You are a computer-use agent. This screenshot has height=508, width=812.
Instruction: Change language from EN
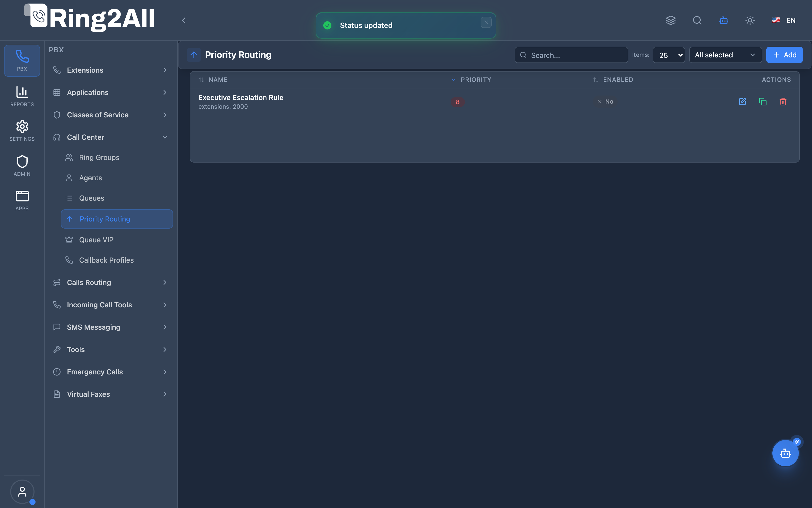[784, 20]
